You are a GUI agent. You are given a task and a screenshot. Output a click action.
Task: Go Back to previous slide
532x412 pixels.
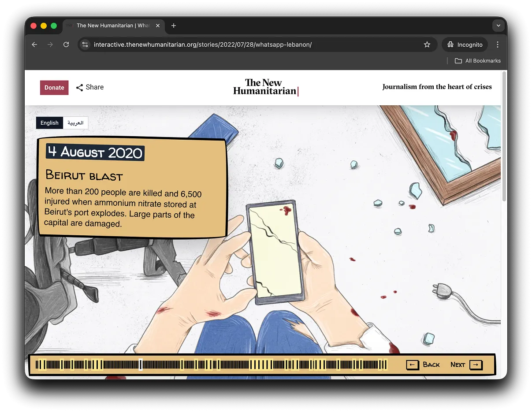[423, 365]
